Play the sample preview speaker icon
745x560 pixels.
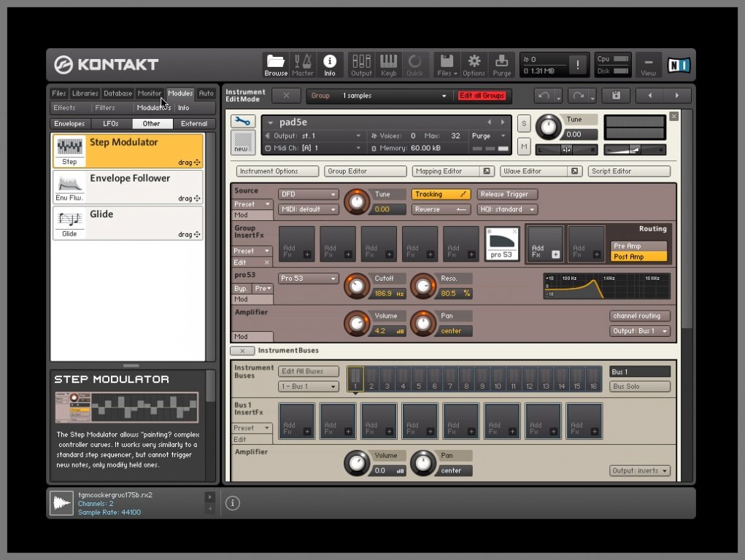[x=62, y=503]
